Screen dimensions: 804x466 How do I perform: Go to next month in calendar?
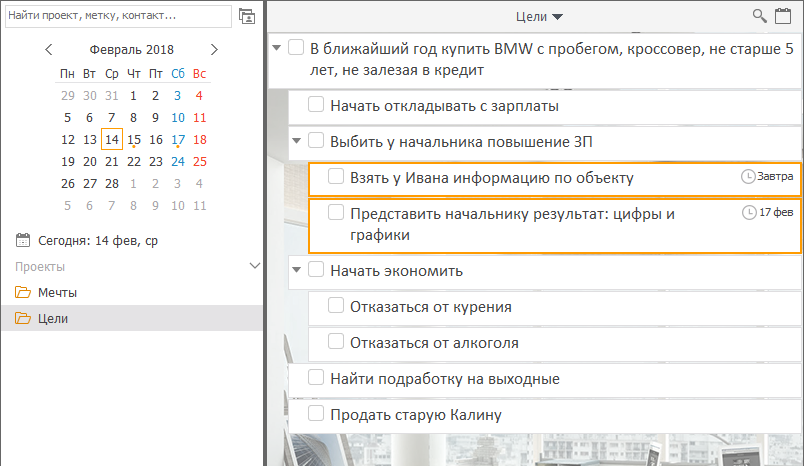[x=214, y=50]
